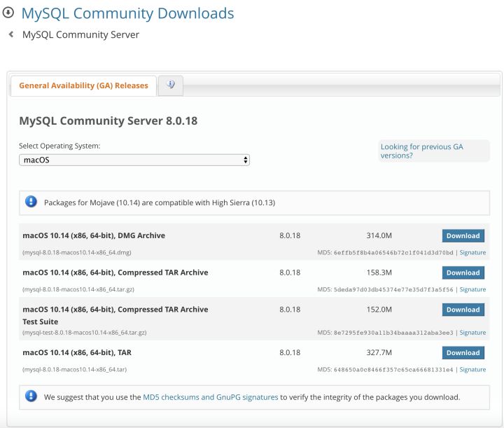Download the macOS DMG Archive
Screen dimensions: 504x428
click(463, 235)
